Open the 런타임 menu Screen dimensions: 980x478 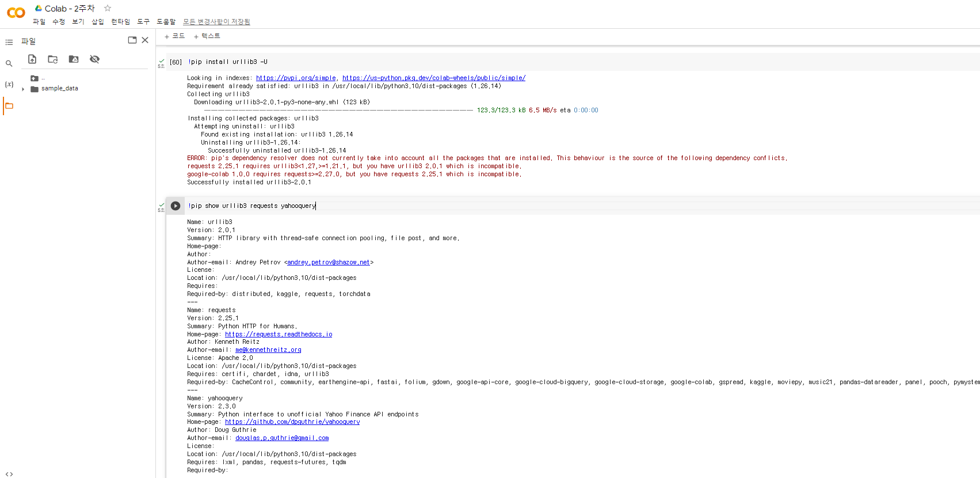point(121,22)
